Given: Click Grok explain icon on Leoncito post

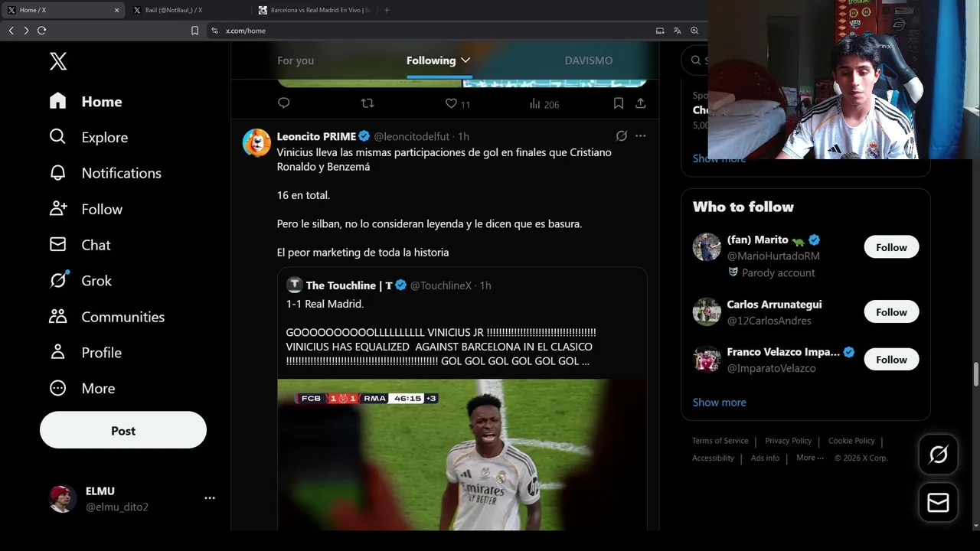Looking at the screenshot, I should (x=622, y=135).
